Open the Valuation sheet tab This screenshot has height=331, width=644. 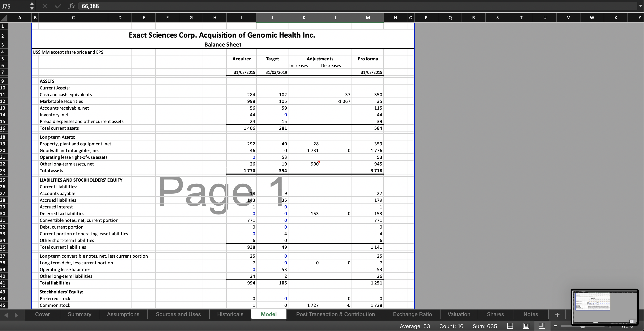pos(459,314)
